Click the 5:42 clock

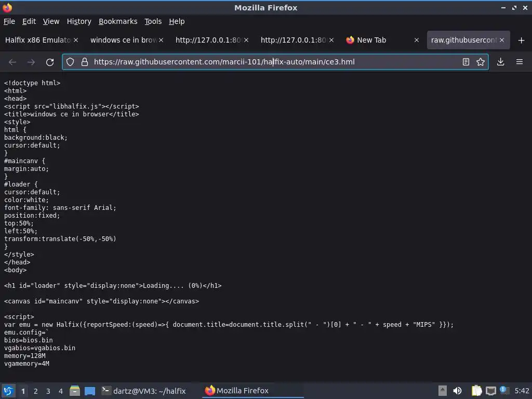tap(522, 391)
